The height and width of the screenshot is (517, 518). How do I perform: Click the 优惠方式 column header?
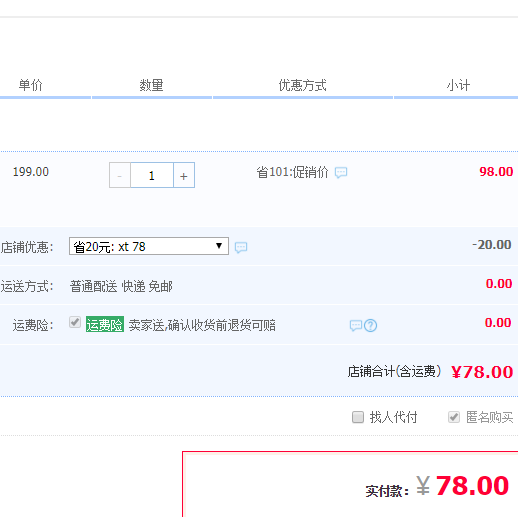click(x=302, y=85)
